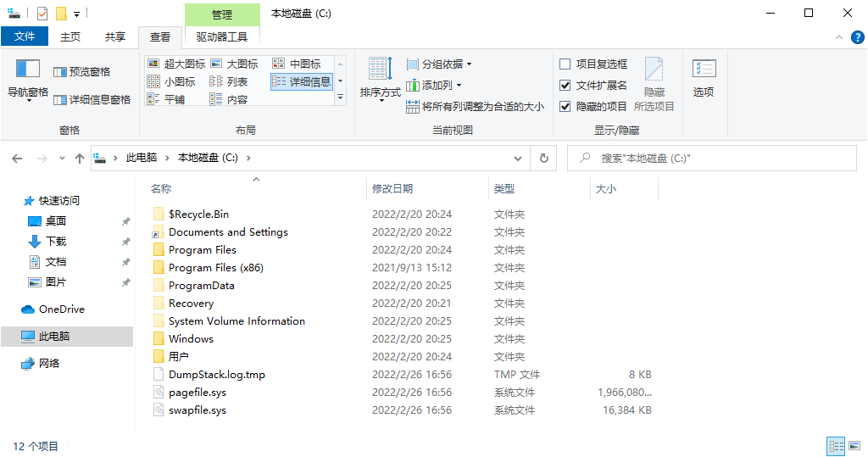This screenshot has width=868, height=457.
Task: Refresh the current folder view
Action: [x=543, y=159]
